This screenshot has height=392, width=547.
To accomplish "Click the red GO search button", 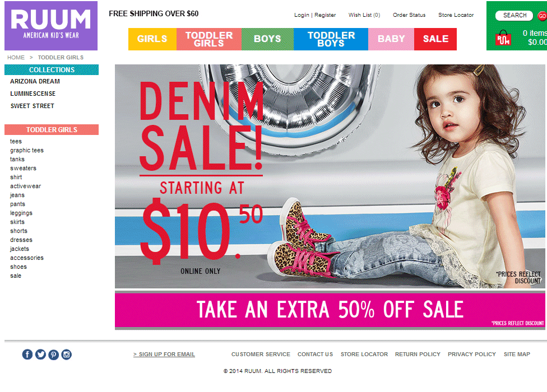I will click(542, 16).
